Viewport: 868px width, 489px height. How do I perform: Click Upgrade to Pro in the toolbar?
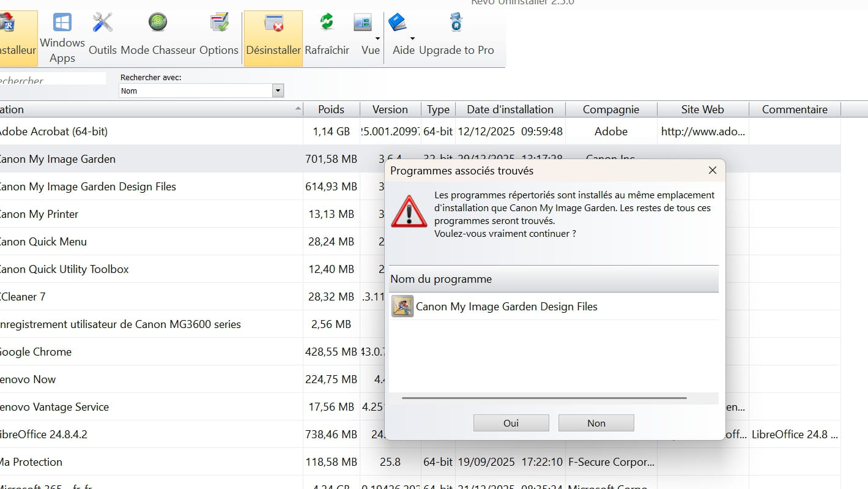456,38
